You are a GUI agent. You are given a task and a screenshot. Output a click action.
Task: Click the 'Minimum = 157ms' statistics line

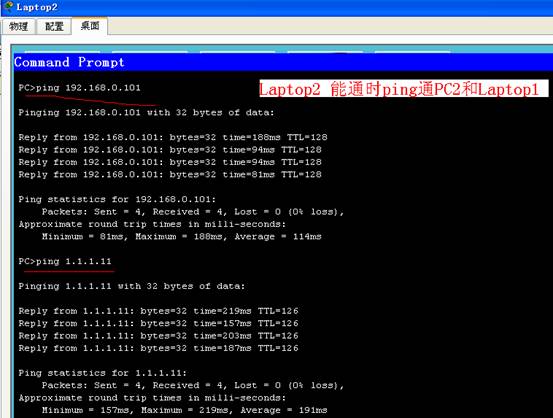click(x=184, y=410)
